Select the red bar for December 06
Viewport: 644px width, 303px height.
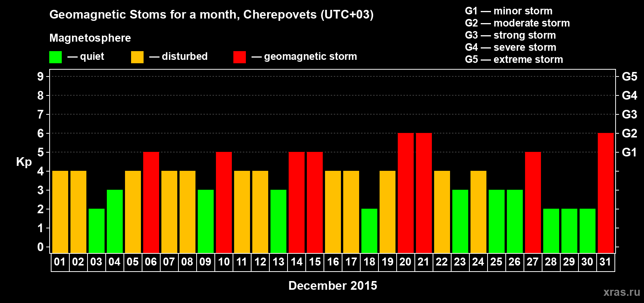(x=151, y=202)
